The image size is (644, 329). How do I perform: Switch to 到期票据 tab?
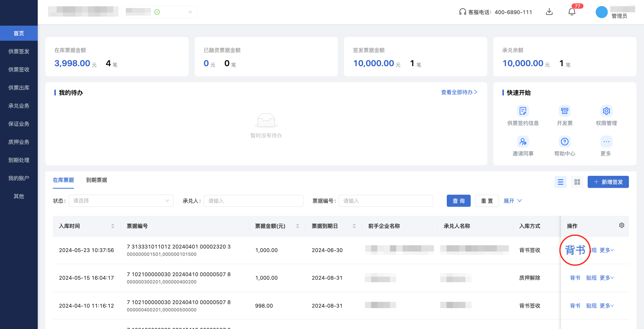click(x=96, y=180)
